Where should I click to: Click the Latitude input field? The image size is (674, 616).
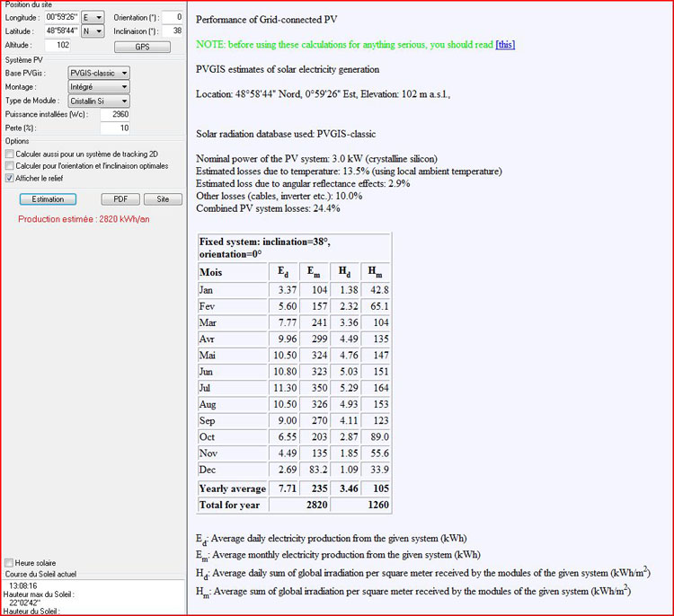(x=61, y=31)
